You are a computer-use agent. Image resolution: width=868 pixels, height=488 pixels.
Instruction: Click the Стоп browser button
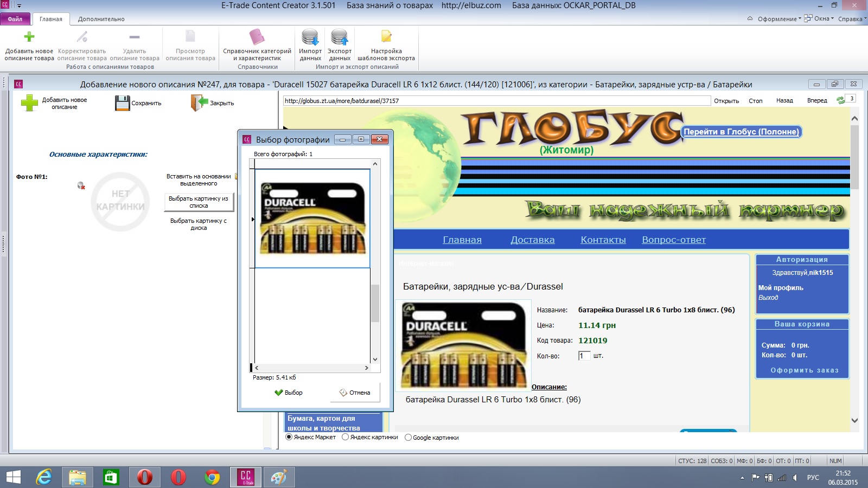coord(756,101)
